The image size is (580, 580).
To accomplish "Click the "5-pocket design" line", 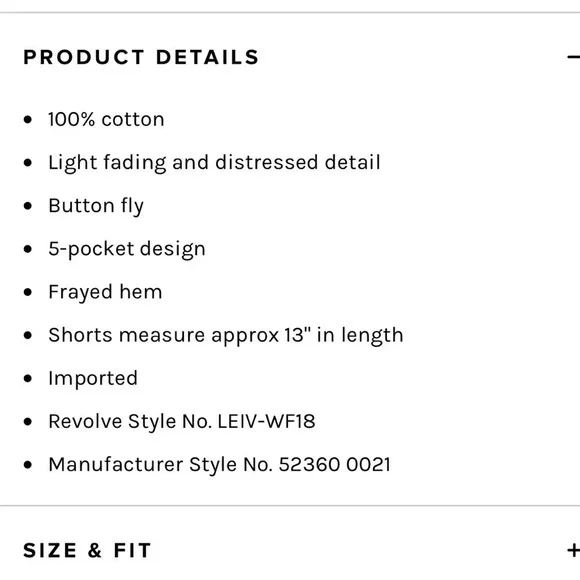I will [x=127, y=249].
